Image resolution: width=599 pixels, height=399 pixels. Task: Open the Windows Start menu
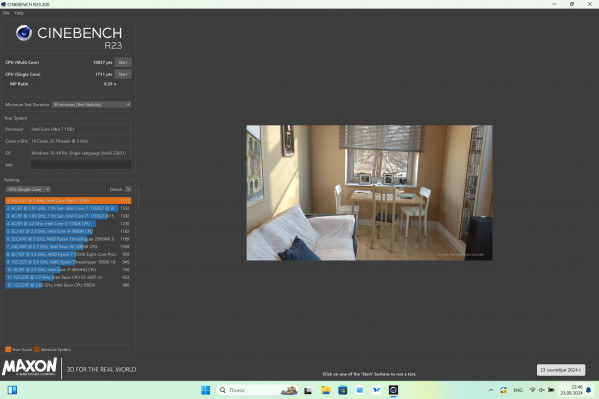pyautogui.click(x=206, y=390)
